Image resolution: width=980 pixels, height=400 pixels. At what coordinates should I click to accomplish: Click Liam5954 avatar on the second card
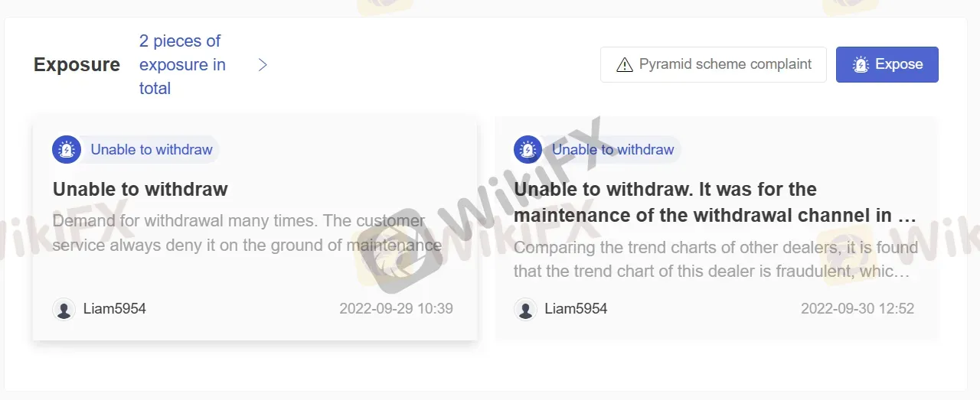tap(525, 309)
